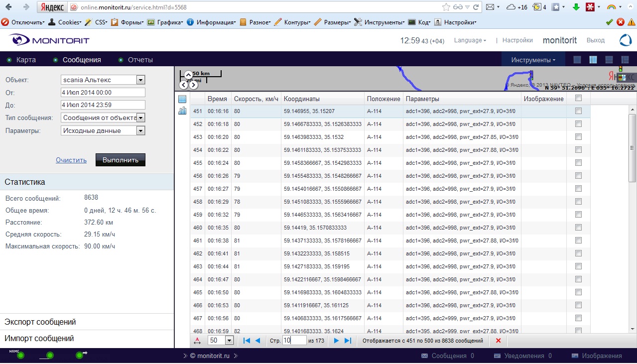Check the checkbox for row 460
This screenshot has width=637, height=364.
[x=578, y=228]
